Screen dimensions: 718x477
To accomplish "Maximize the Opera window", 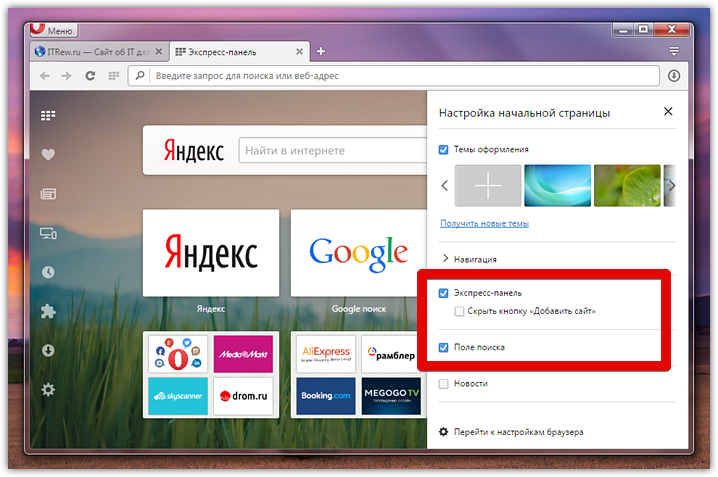I will click(x=643, y=30).
